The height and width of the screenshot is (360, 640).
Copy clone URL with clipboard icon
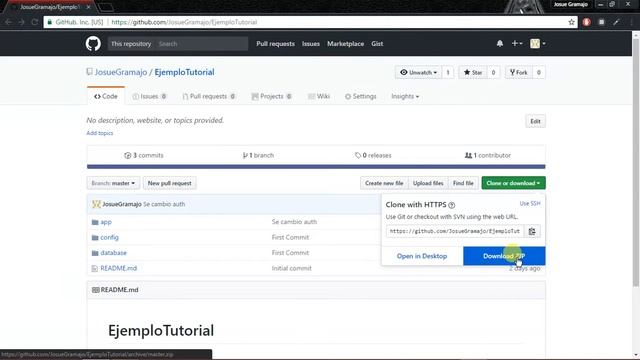(x=532, y=231)
